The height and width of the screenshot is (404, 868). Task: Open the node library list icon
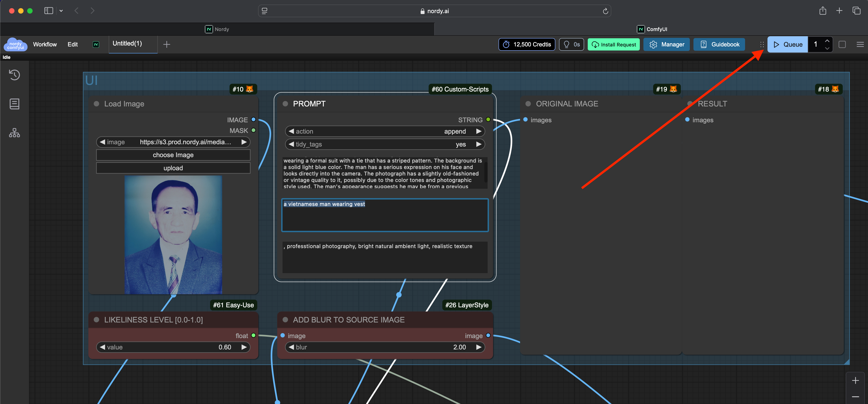14,104
